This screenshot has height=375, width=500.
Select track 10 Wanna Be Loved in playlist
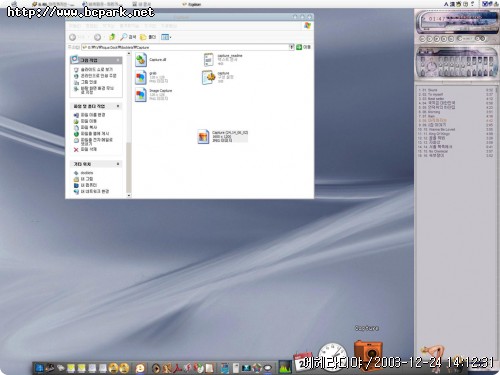[455, 129]
